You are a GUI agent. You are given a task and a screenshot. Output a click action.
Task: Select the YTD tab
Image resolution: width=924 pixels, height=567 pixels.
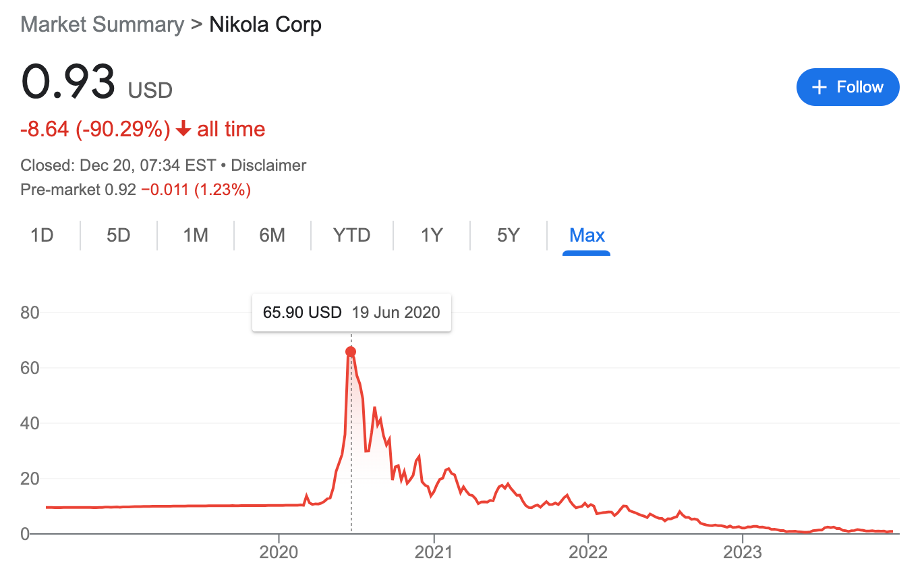click(351, 236)
